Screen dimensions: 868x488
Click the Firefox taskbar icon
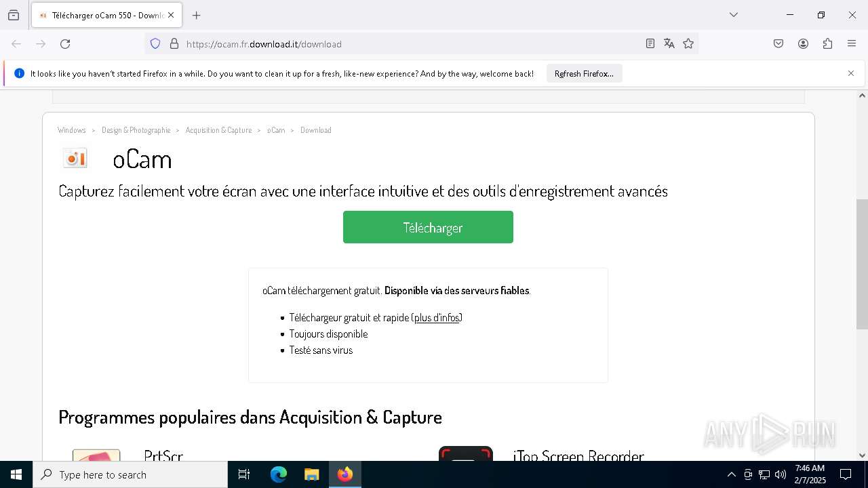[x=345, y=474]
